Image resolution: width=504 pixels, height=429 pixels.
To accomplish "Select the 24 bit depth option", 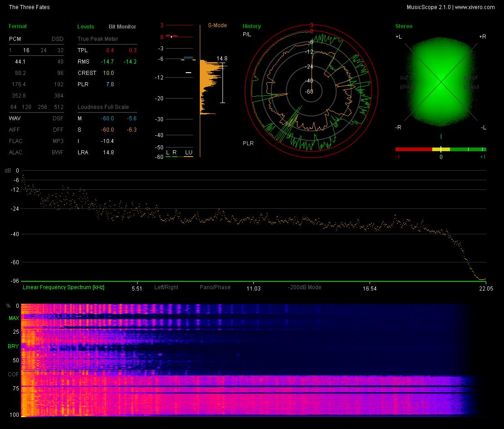I will pyautogui.click(x=44, y=50).
